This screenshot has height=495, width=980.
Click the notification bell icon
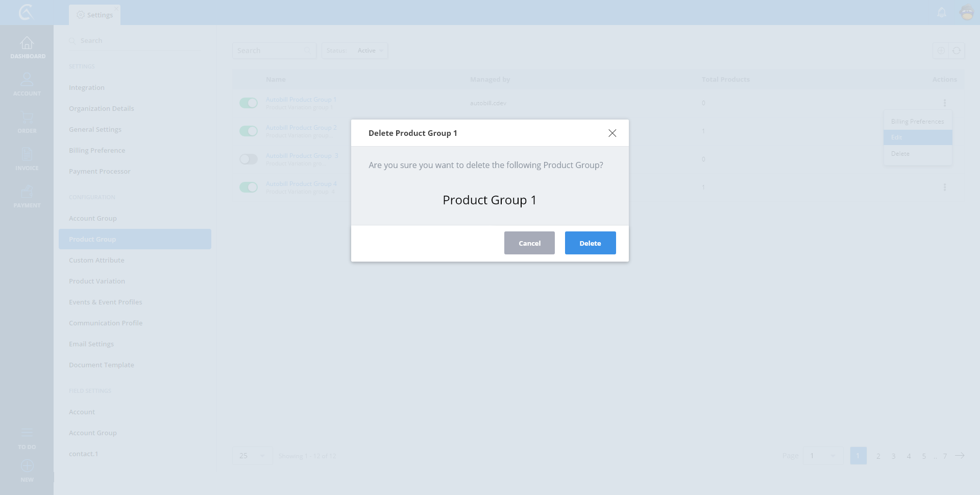(942, 12)
